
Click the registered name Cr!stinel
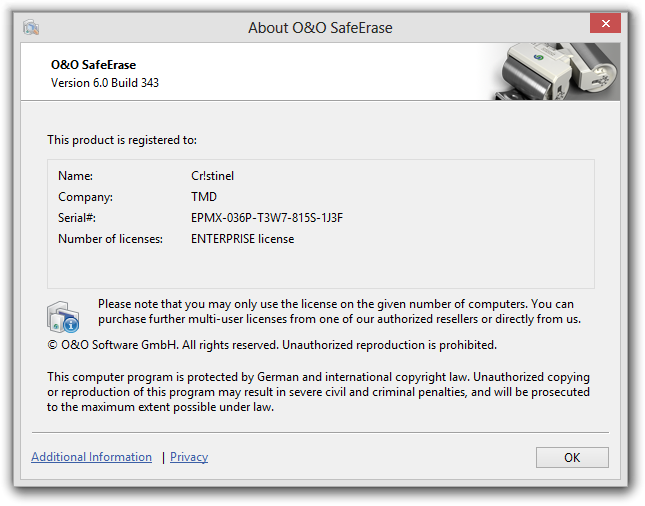(x=212, y=176)
